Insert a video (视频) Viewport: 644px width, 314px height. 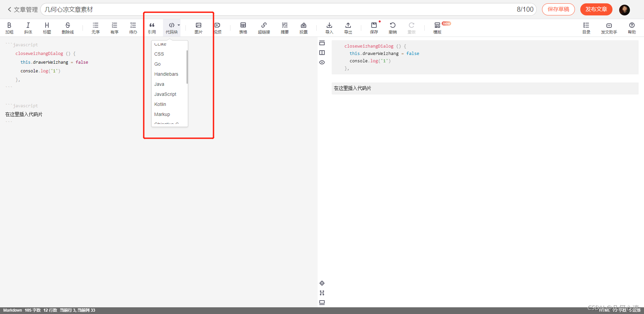coord(217,28)
